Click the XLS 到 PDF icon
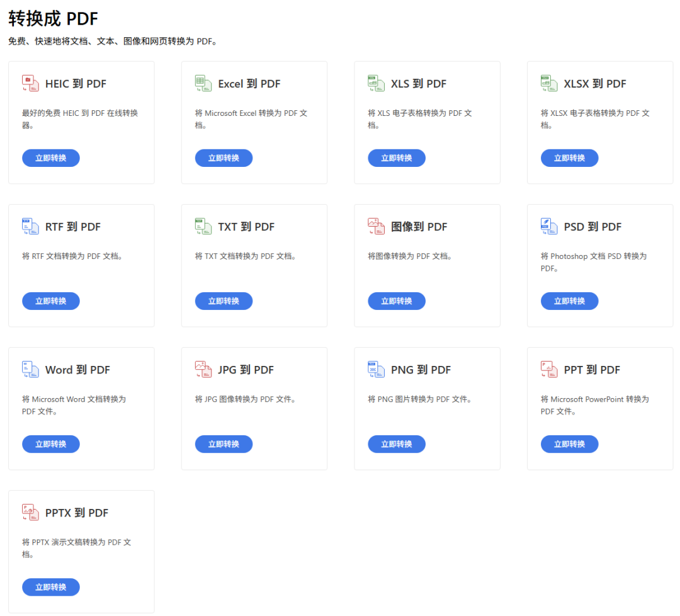The height and width of the screenshot is (616, 680). tap(376, 83)
